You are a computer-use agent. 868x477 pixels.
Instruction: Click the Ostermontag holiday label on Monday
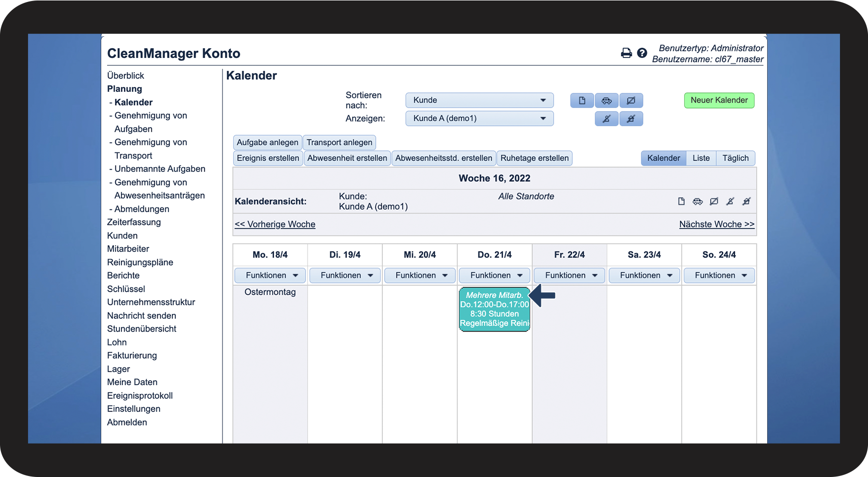coord(270,292)
